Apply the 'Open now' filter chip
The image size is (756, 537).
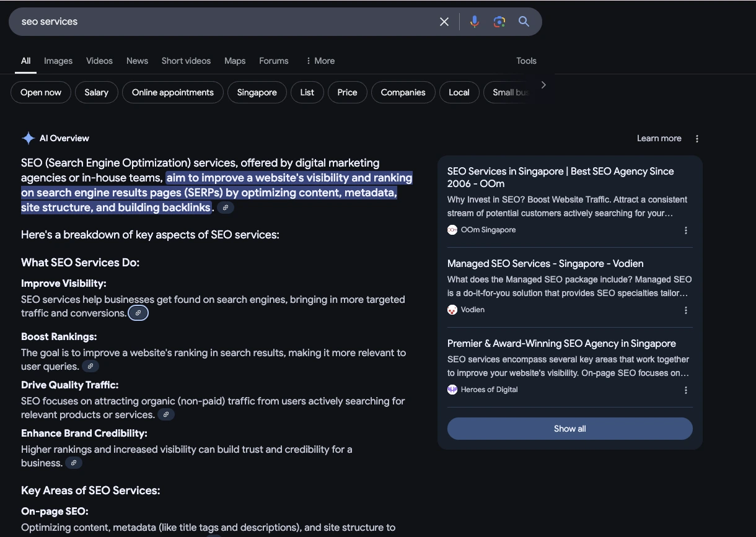tap(41, 92)
